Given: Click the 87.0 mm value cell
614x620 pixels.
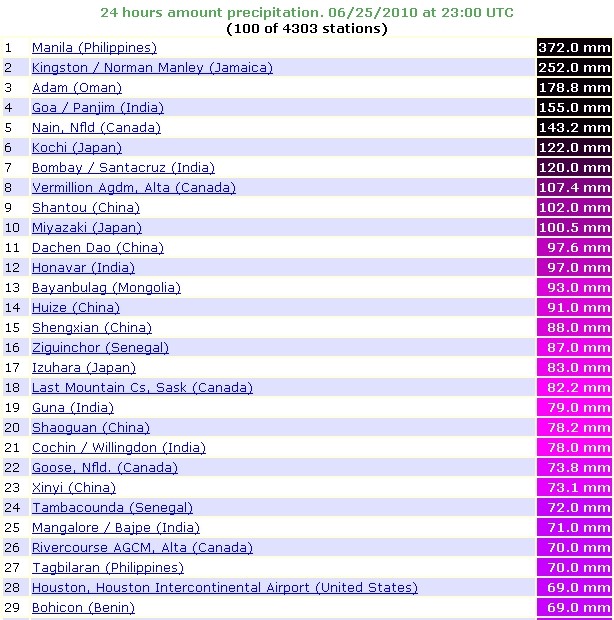Looking at the screenshot, I should coord(574,348).
